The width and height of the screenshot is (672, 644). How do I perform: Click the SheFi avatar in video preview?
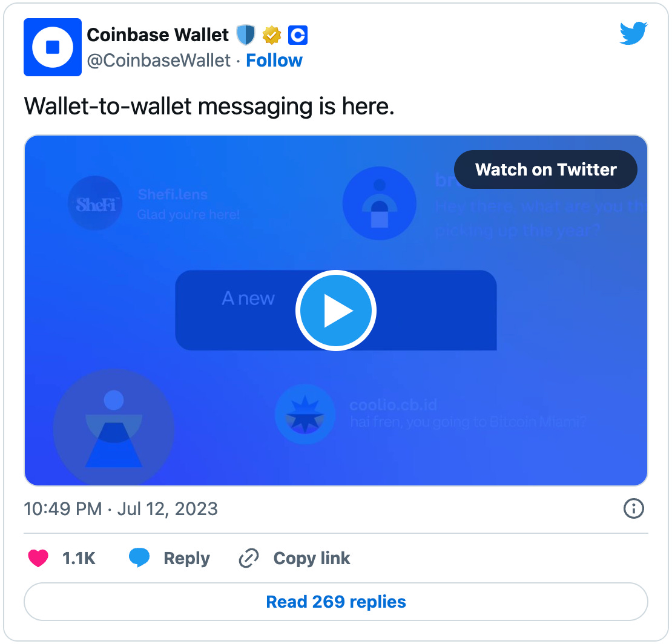95,203
